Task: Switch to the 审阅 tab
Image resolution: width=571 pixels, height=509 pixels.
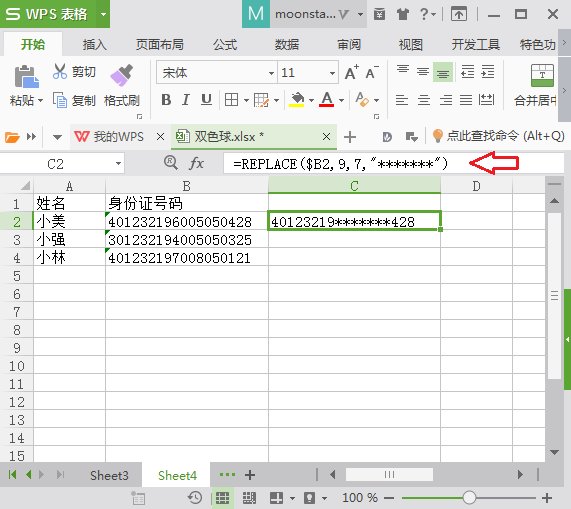Action: pyautogui.click(x=349, y=44)
